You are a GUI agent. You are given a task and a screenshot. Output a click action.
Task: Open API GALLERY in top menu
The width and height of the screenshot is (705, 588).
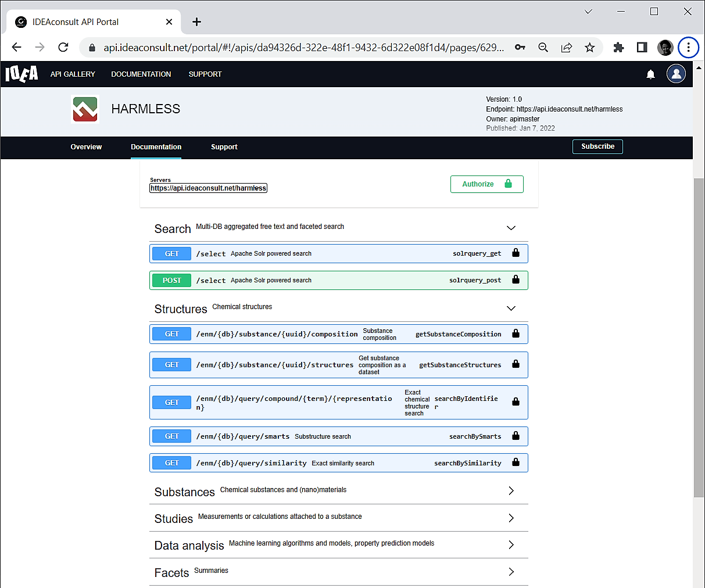(73, 74)
